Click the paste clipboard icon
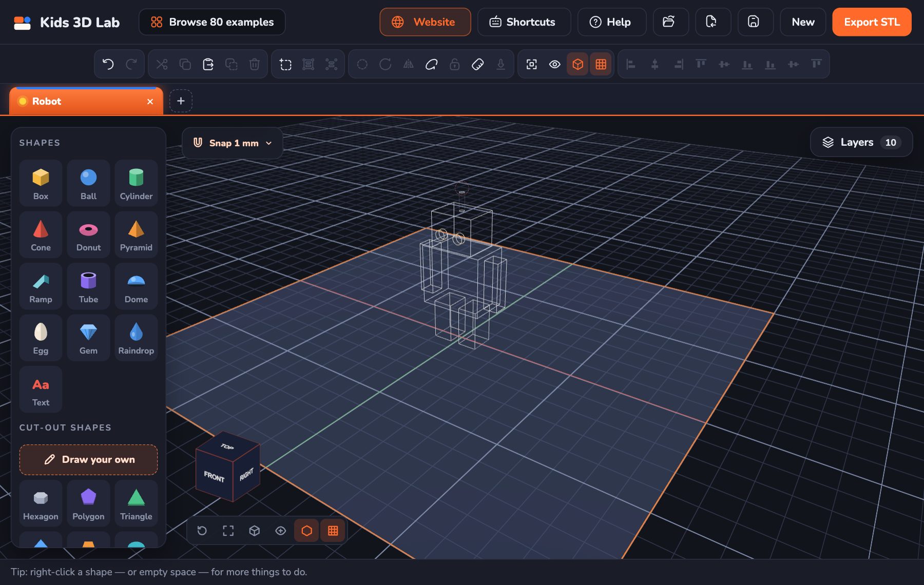 [208, 64]
